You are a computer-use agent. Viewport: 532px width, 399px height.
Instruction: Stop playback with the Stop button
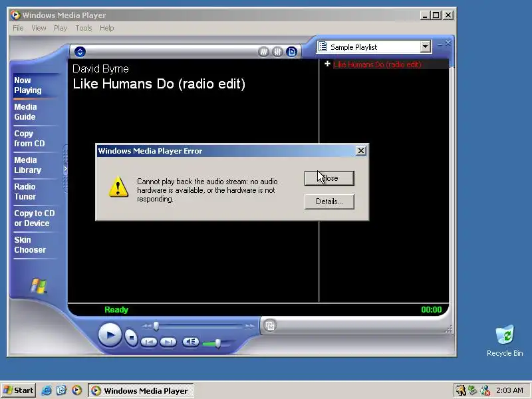tap(131, 338)
